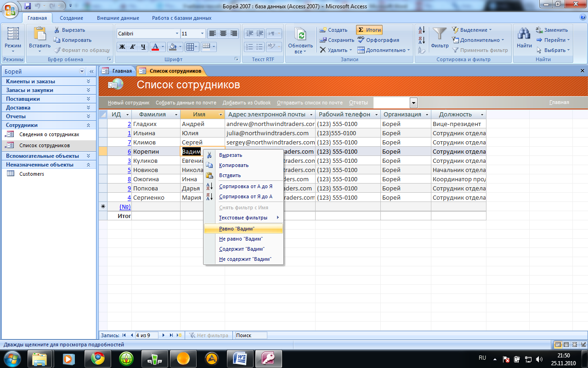The height and width of the screenshot is (368, 588).
Task: Click the record number box 4 из 9
Action: (x=147, y=335)
